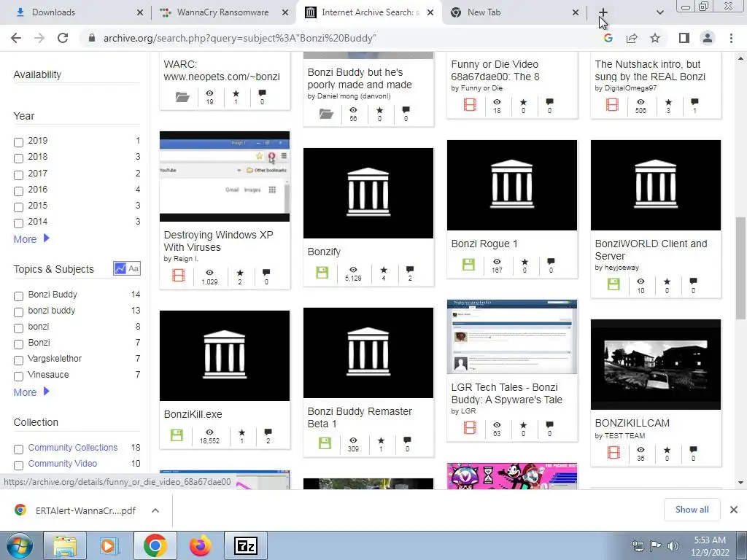Open the tab search dropdown chevron
747x560 pixels.
(x=659, y=12)
